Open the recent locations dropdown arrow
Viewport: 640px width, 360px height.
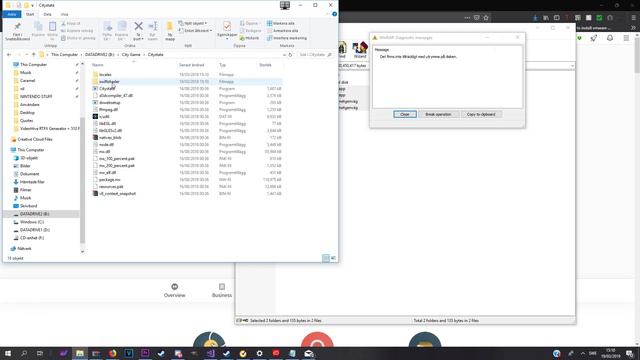tap(27, 55)
